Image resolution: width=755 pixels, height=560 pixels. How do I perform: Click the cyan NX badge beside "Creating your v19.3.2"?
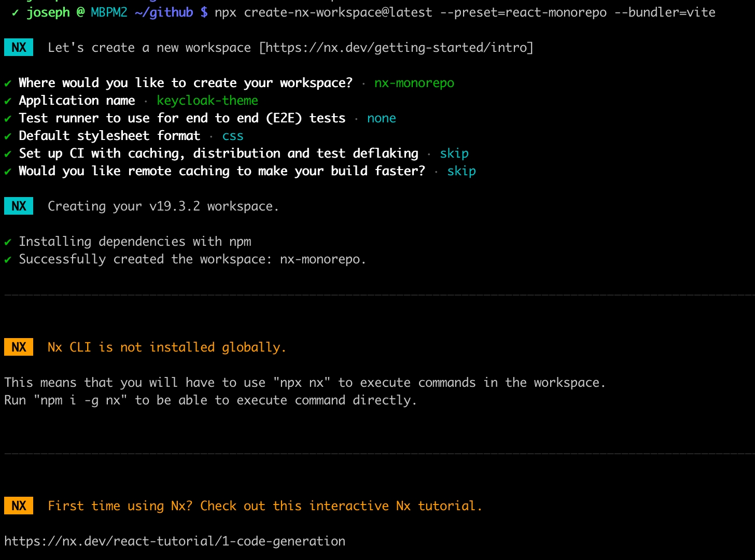[19, 206]
